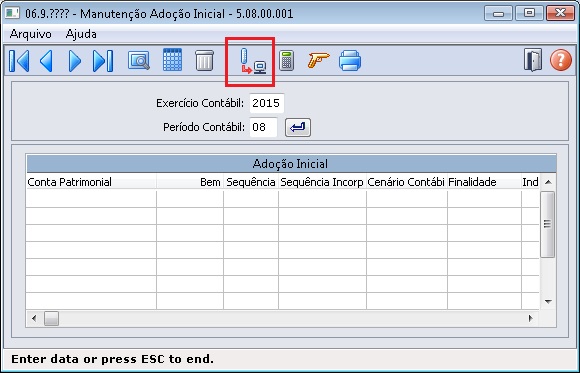This screenshot has height=373, width=580.
Task: Click the grid's scroll down arrow
Action: tap(548, 302)
